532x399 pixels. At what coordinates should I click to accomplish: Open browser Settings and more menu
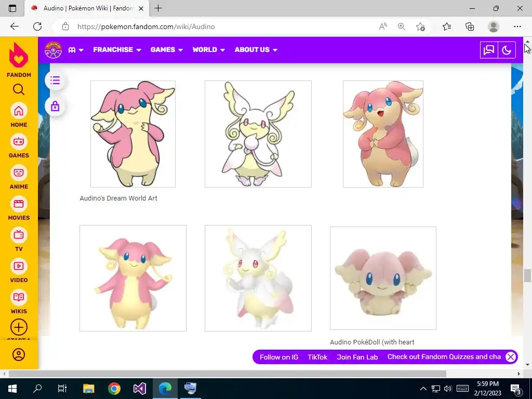[517, 26]
